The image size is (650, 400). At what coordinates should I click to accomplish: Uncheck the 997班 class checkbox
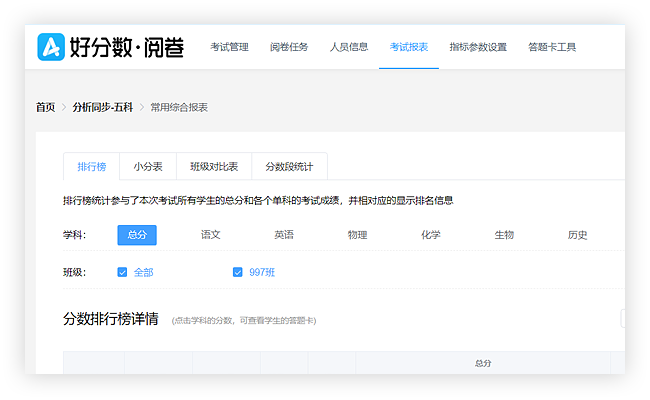238,272
